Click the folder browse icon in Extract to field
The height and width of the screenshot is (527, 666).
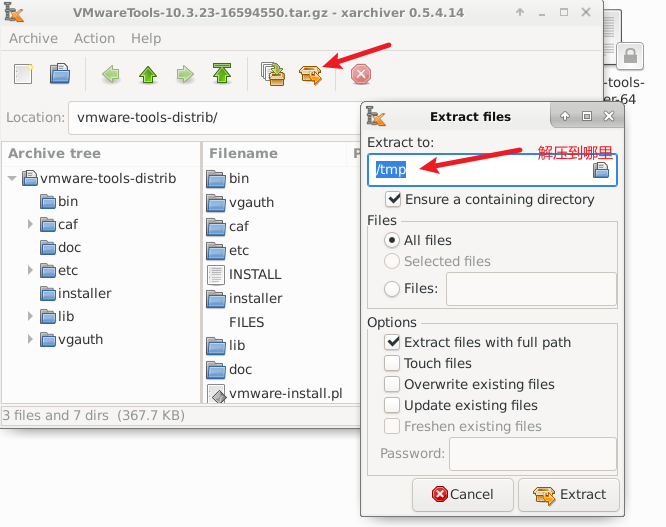pyautogui.click(x=601, y=170)
